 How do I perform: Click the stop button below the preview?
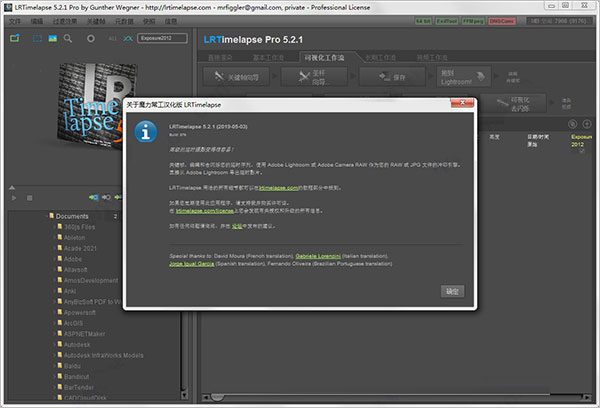coord(29,198)
